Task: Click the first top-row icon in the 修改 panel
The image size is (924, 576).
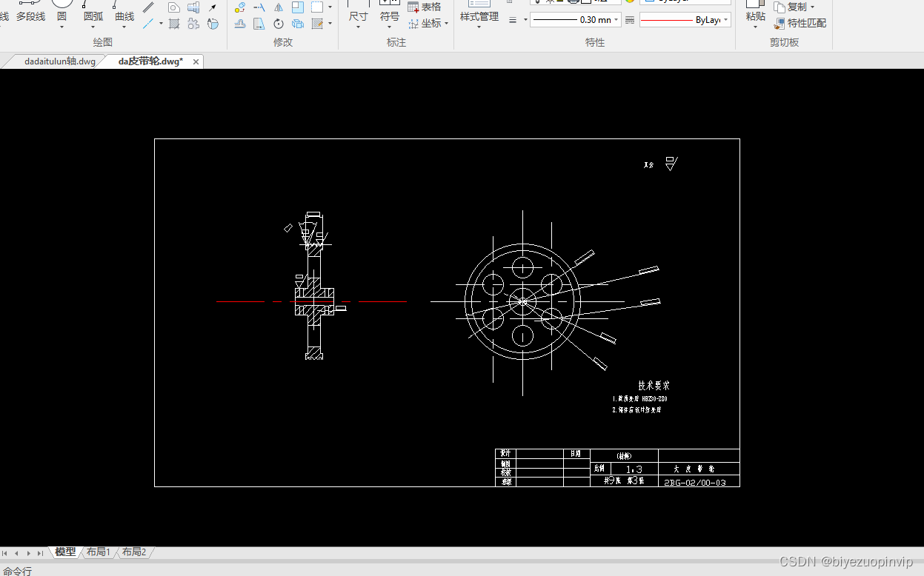Action: [240, 7]
